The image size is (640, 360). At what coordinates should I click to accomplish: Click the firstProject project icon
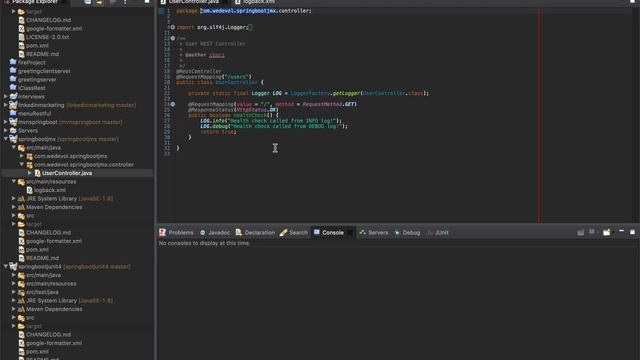click(x=13, y=62)
